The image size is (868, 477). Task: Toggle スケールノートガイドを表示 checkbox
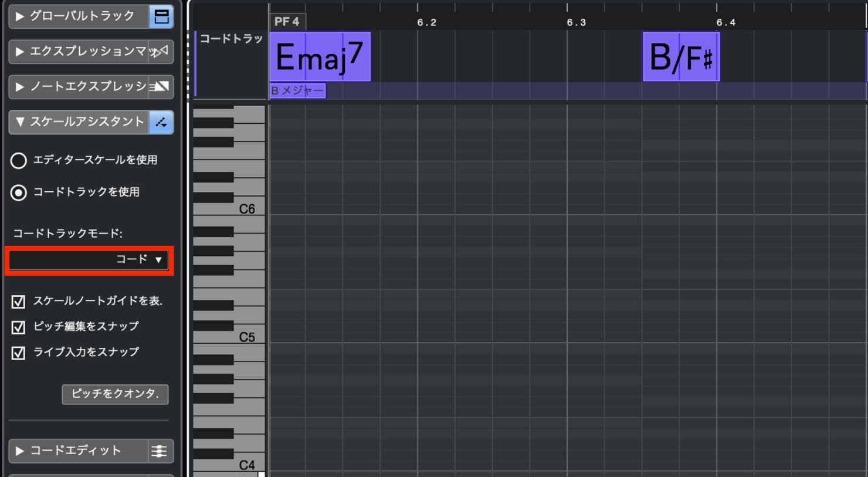(19, 302)
